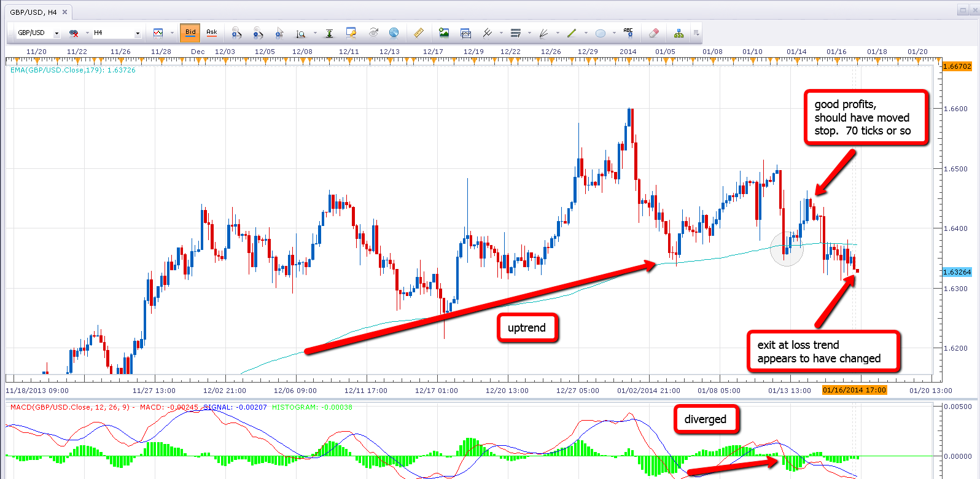This screenshot has width=980, height=479.
Task: Expand the pitchfork tool dropdown arrow
Action: [x=501, y=33]
